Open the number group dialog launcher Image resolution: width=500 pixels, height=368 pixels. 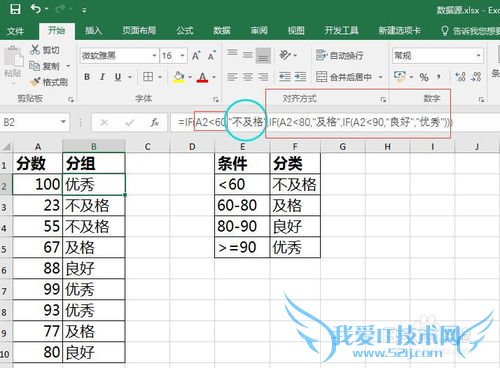tap(481, 99)
